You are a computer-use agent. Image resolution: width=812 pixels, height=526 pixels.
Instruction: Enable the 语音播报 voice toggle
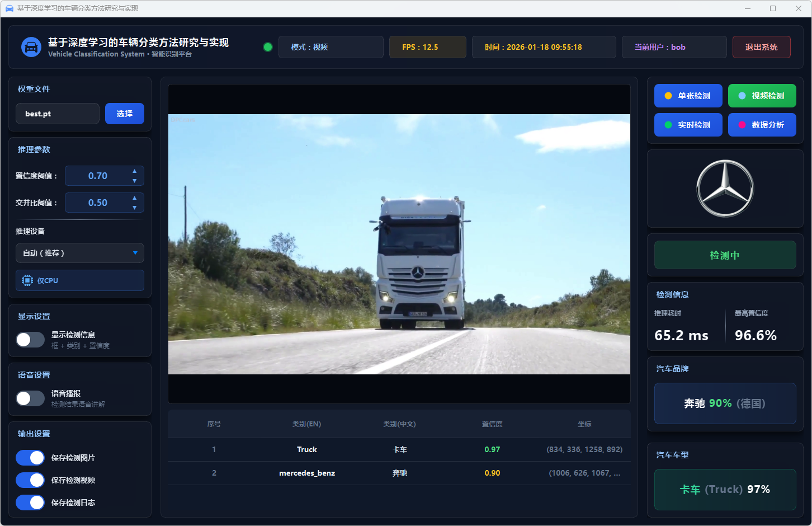(30, 398)
